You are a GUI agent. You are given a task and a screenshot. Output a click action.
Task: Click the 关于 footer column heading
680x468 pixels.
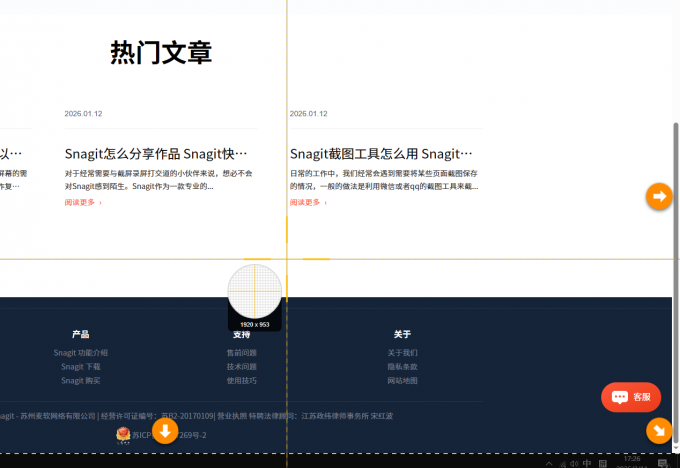tap(402, 334)
